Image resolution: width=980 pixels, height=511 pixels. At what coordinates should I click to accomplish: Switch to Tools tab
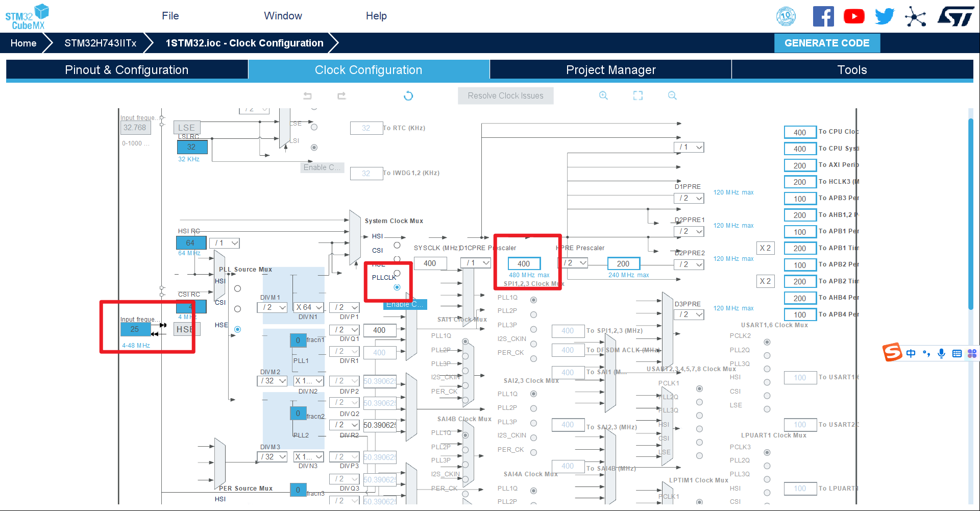(852, 70)
